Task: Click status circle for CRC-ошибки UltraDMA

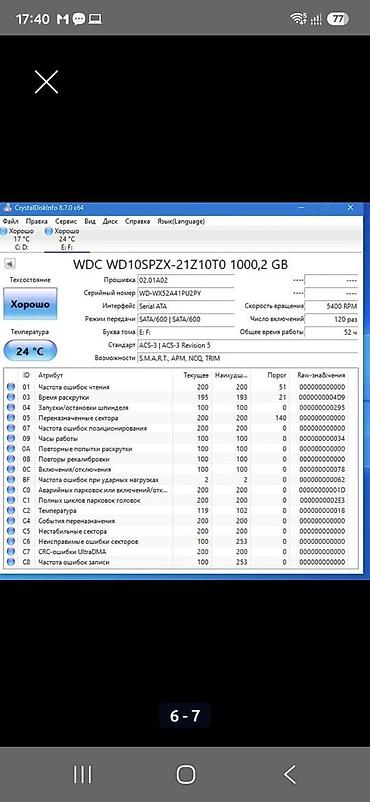Action: point(11,552)
